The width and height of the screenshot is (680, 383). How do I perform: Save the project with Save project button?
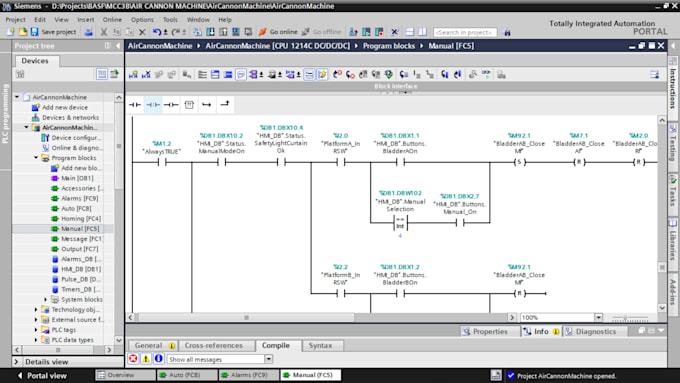53,32
